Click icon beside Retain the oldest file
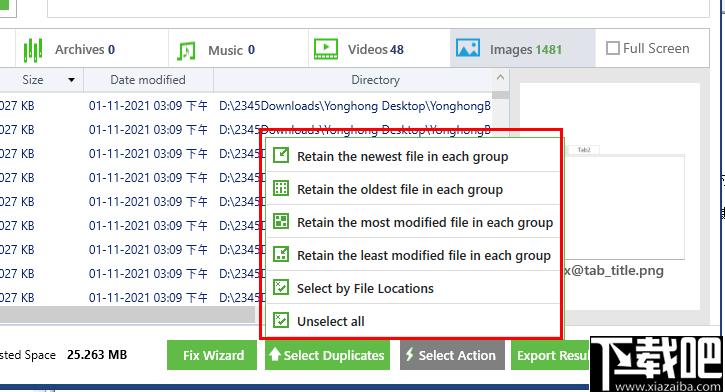Viewport: 725px width, 392px height. tap(281, 188)
